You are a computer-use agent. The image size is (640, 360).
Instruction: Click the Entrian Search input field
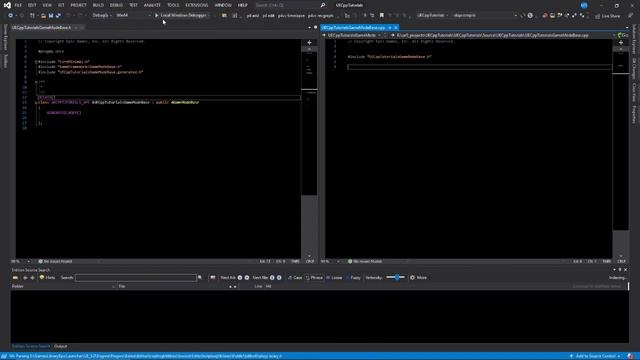click(x=136, y=278)
